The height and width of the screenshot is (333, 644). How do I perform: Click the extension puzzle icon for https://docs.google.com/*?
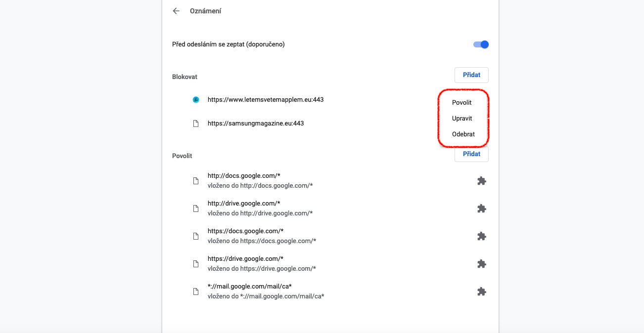(x=482, y=236)
